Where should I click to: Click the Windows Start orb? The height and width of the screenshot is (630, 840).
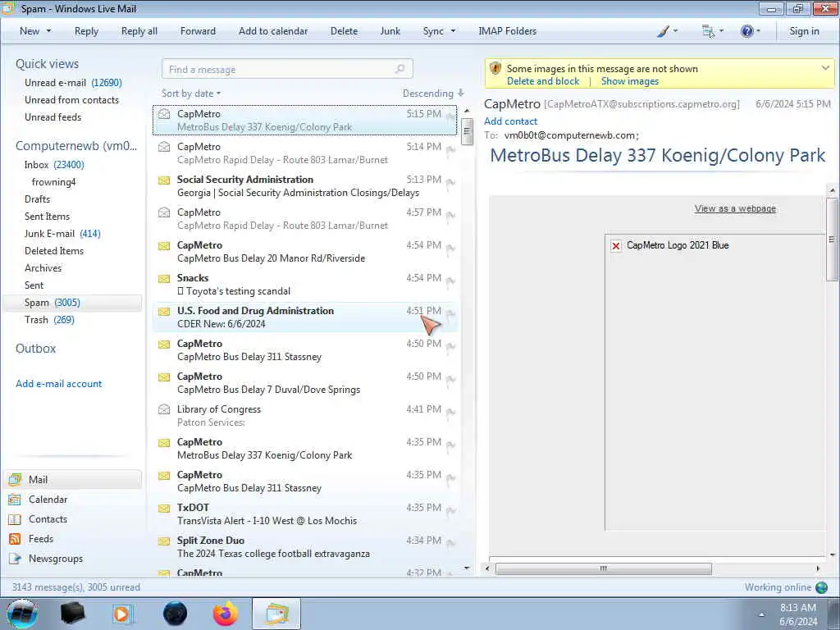tap(22, 614)
